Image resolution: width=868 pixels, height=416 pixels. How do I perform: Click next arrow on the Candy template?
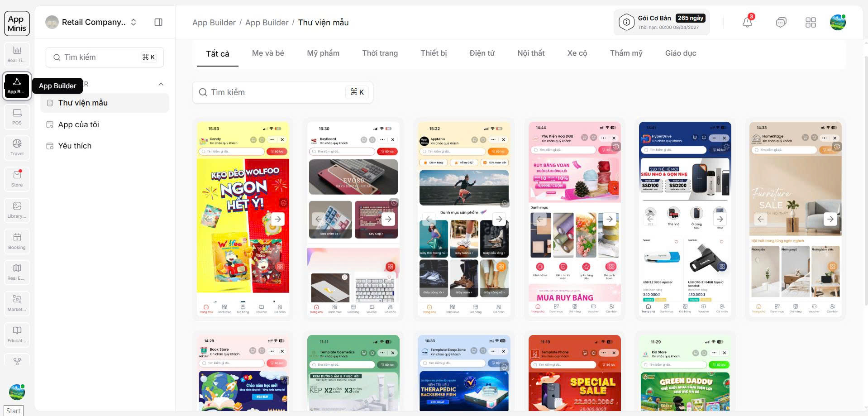click(278, 219)
